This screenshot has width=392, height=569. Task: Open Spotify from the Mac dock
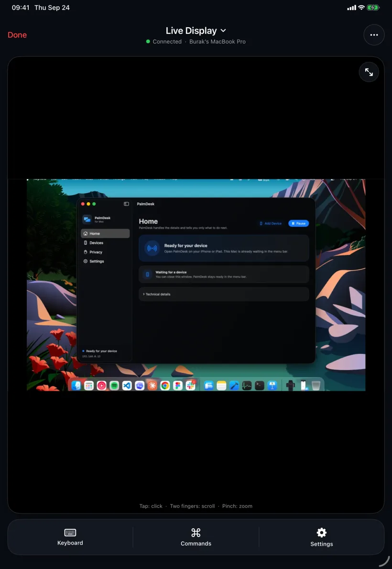114,385
